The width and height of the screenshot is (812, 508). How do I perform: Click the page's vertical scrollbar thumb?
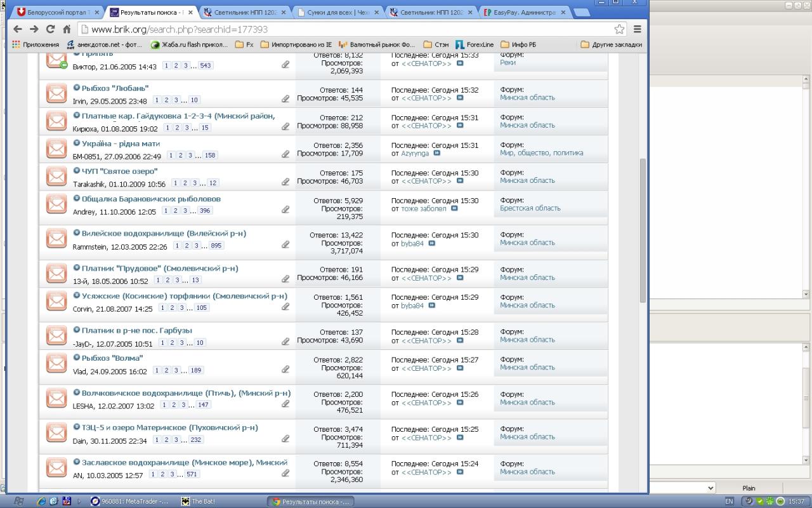tap(642, 229)
